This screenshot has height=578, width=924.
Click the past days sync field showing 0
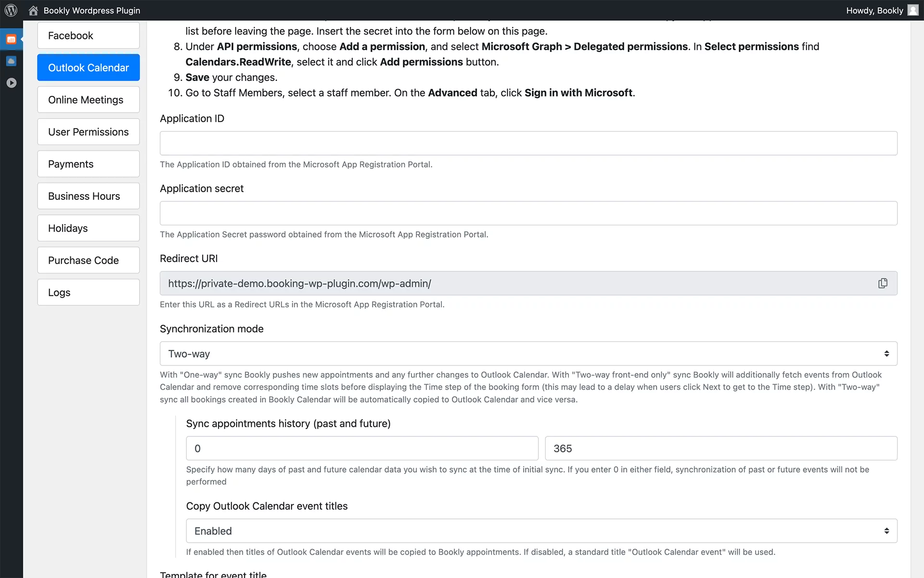pyautogui.click(x=362, y=448)
